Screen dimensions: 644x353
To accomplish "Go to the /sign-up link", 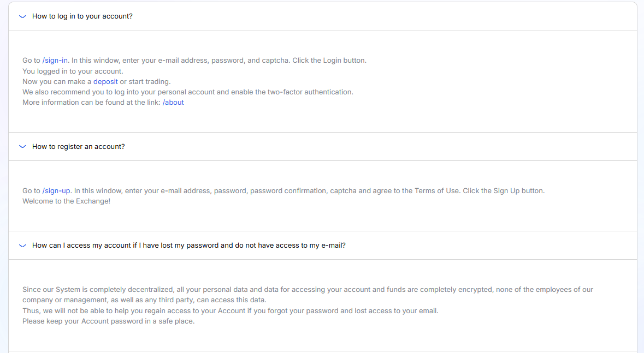I will pos(56,191).
